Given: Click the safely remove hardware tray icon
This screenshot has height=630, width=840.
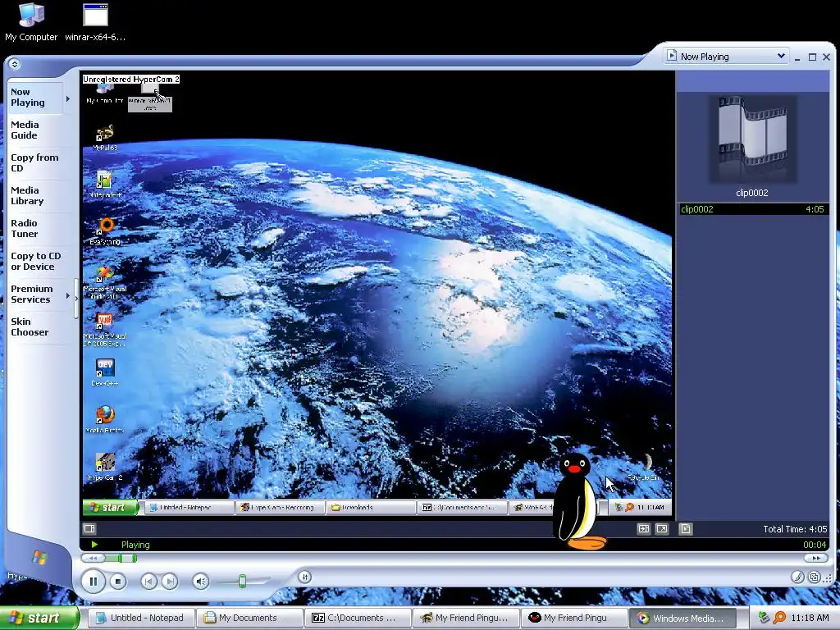Looking at the screenshot, I should (764, 618).
